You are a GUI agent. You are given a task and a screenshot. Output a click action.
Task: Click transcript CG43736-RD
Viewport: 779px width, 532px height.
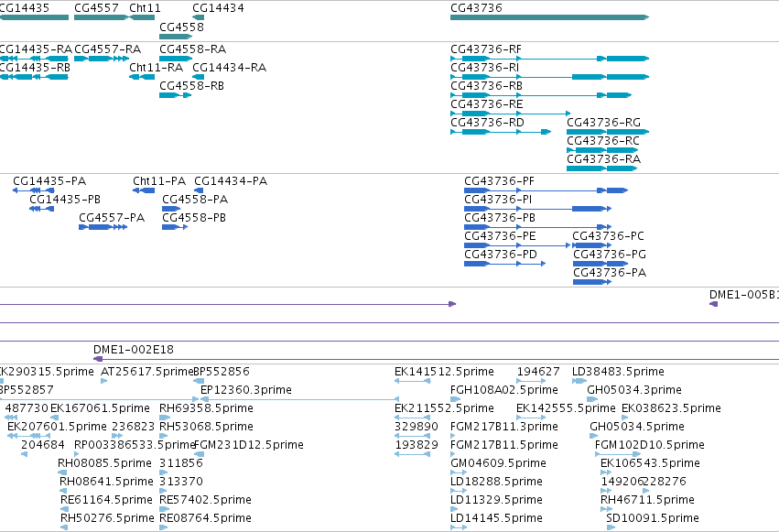pyautogui.click(x=501, y=132)
